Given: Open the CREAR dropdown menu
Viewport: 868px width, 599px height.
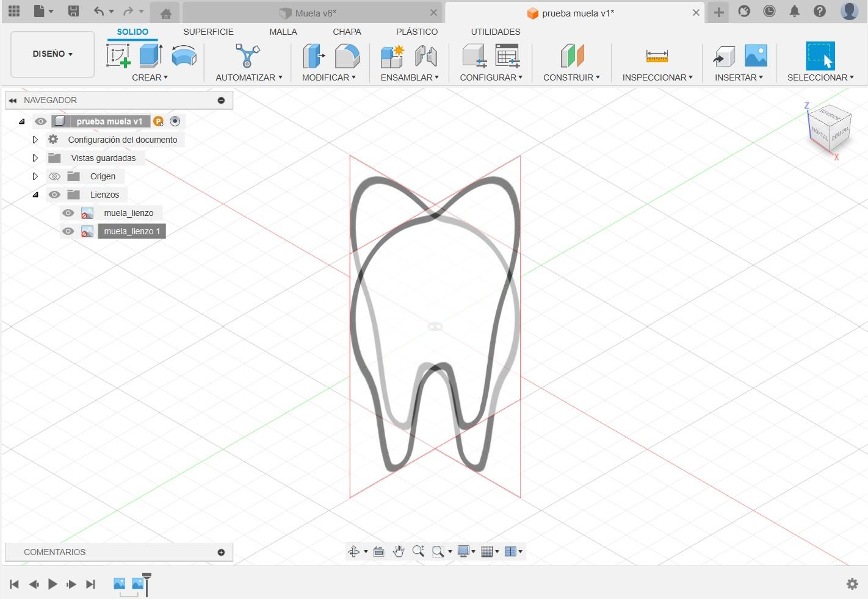Looking at the screenshot, I should point(150,77).
